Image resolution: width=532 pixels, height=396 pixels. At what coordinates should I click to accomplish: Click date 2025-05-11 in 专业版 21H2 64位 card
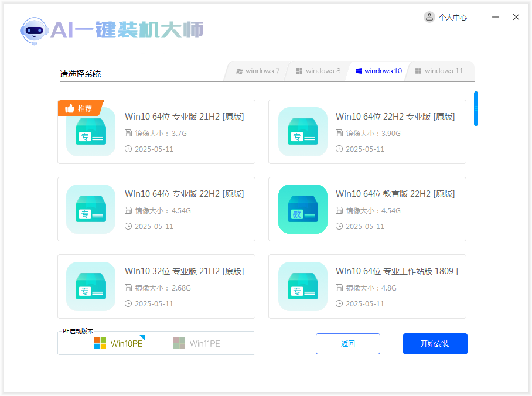tap(154, 149)
